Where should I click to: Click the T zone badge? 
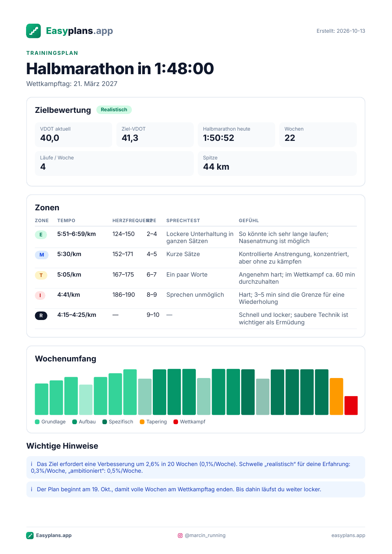pyautogui.click(x=41, y=275)
